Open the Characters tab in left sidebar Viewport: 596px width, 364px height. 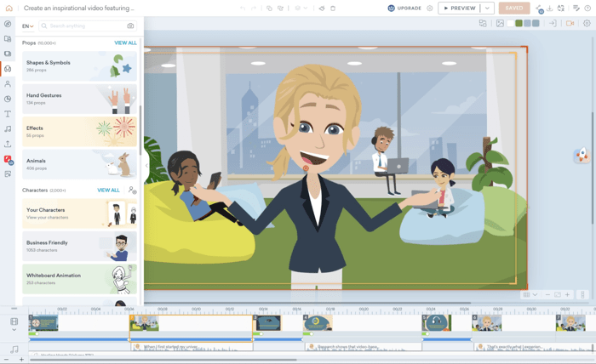point(8,84)
